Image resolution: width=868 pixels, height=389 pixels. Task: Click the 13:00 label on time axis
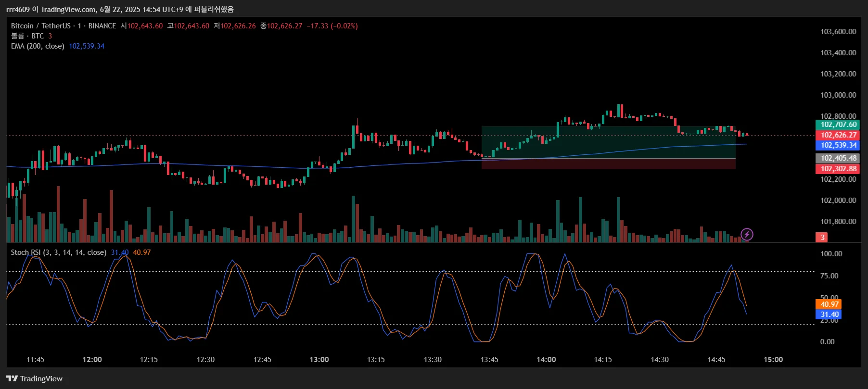pyautogui.click(x=319, y=360)
